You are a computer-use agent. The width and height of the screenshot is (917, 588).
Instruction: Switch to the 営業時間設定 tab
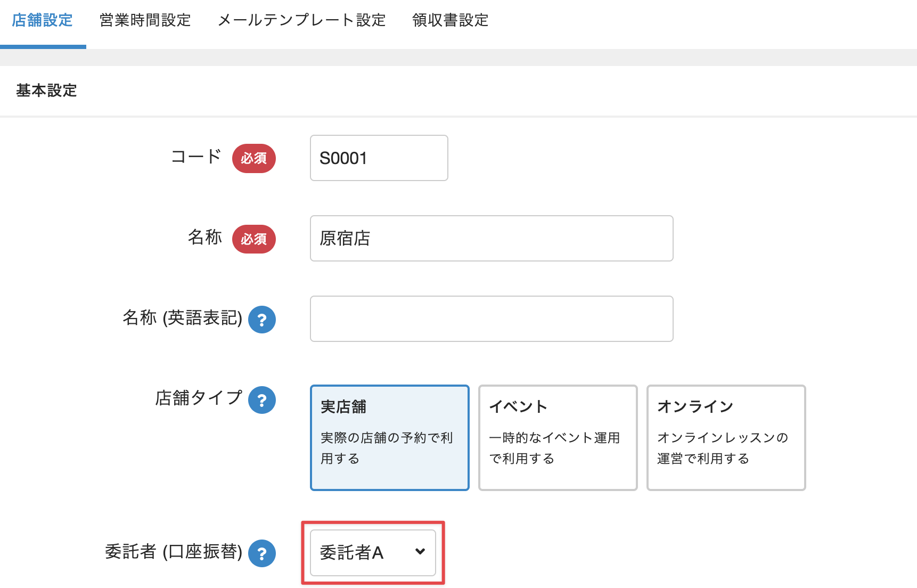(145, 20)
